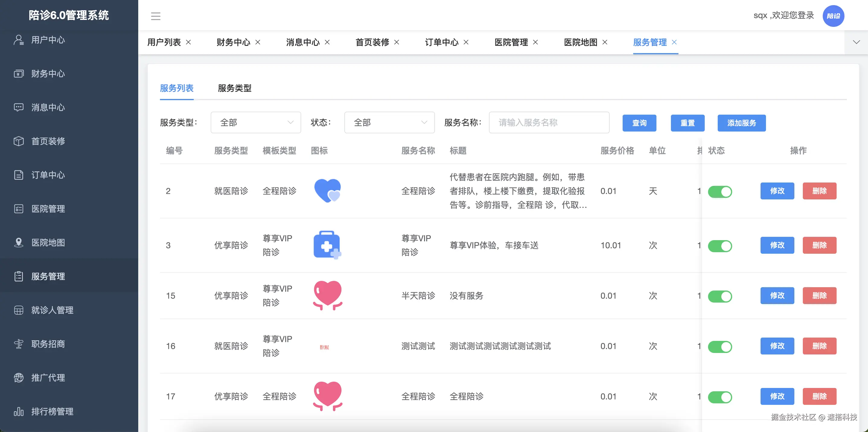Click the 消息中心 chat bubble icon
Viewport: 868px width, 432px height.
click(18, 107)
